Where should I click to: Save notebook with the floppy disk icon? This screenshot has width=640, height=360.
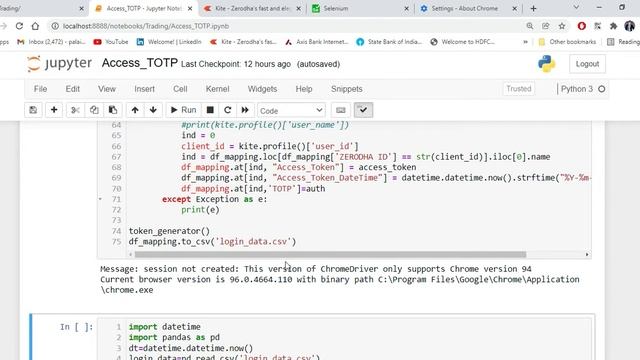33,110
